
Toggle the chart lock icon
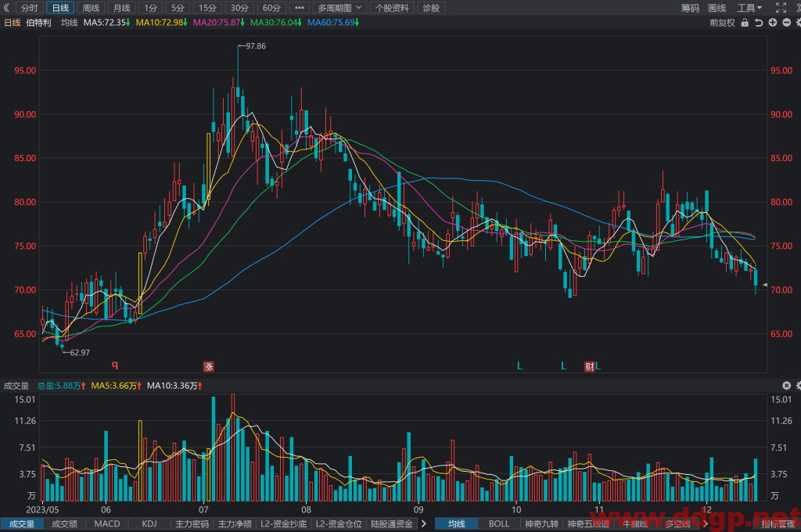(745, 23)
